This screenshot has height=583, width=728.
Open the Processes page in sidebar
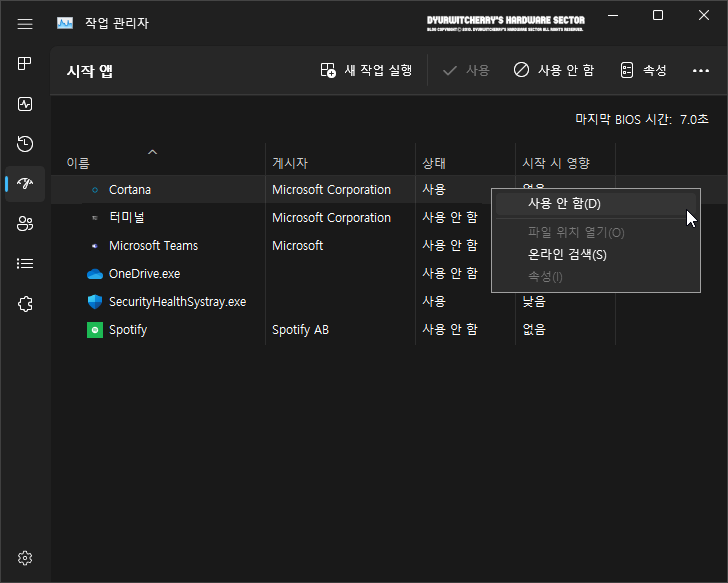pyautogui.click(x=25, y=63)
